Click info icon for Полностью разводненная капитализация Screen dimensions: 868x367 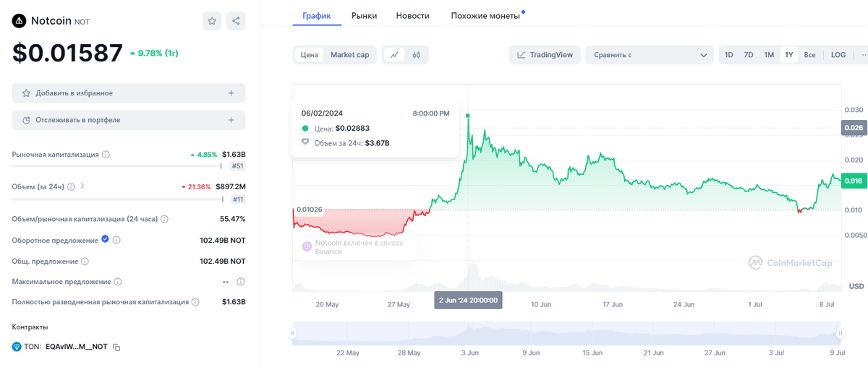tap(195, 302)
